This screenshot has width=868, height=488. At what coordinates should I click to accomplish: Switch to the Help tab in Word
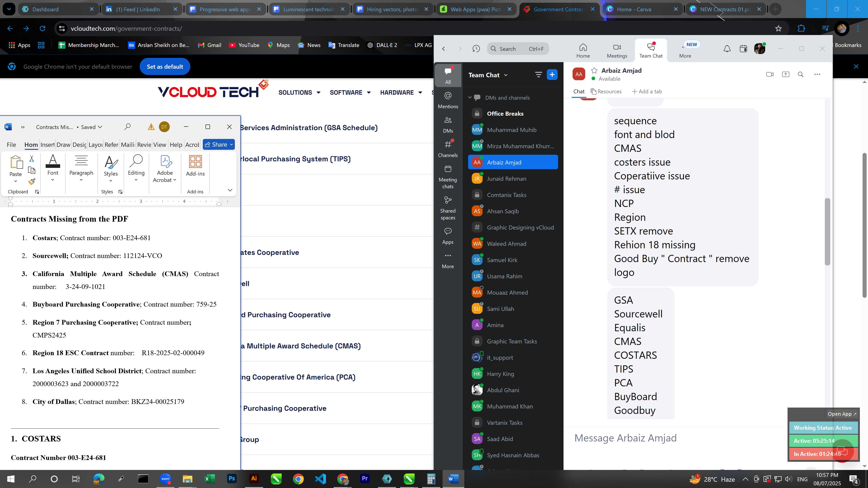pos(176,145)
